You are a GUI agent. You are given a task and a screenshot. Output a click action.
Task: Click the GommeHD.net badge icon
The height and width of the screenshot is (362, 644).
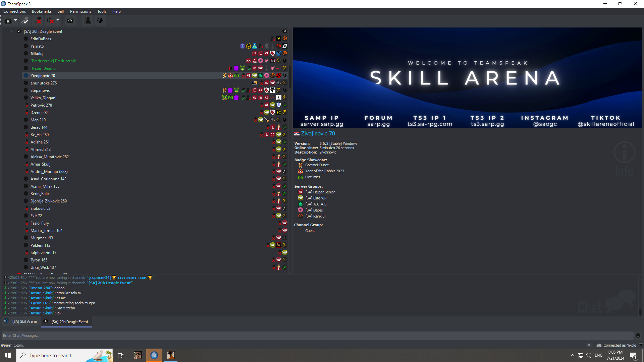300,165
